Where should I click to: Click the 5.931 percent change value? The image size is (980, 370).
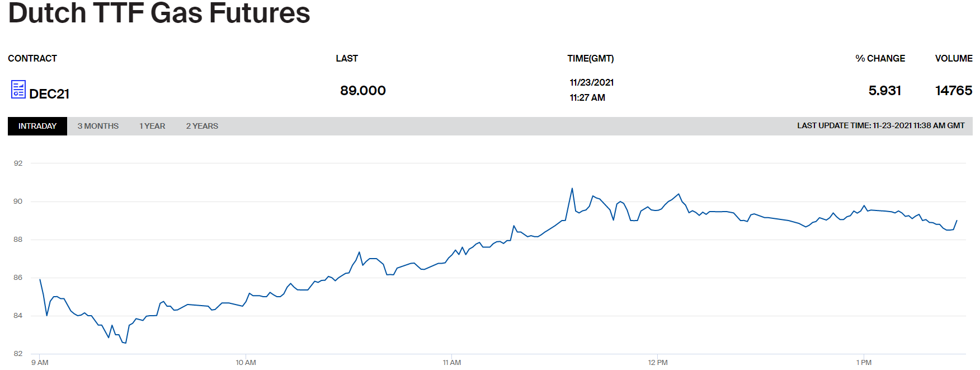point(884,91)
